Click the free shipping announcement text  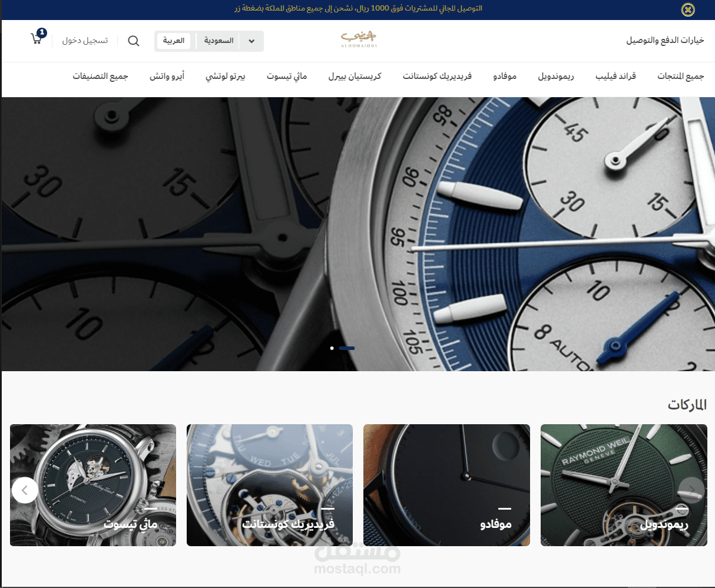(358, 9)
